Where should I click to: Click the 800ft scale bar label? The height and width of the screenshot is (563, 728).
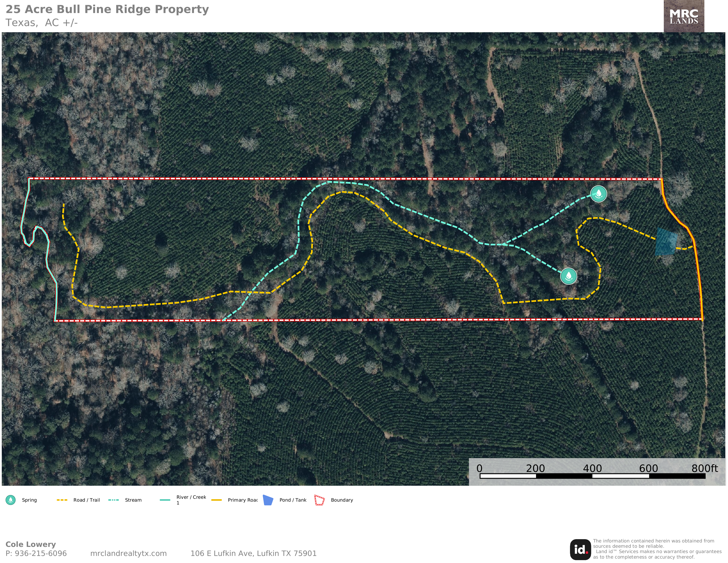(704, 468)
